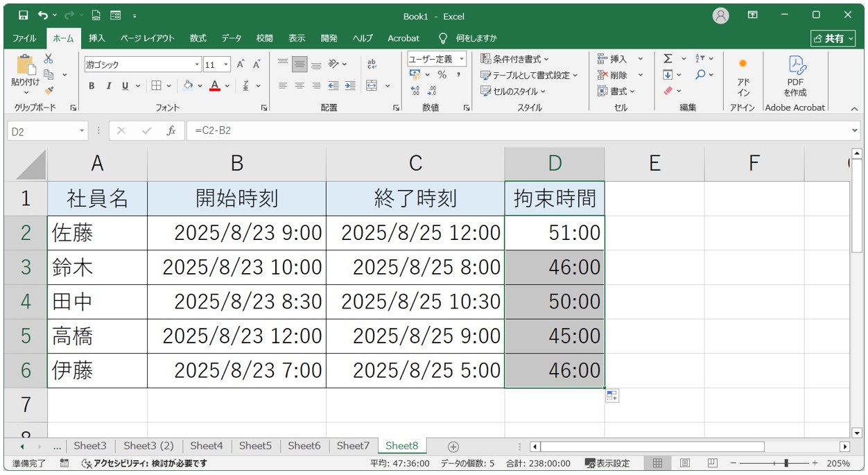Click the 書式 button in セル group
The height and width of the screenshot is (475, 868).
pyautogui.click(x=616, y=91)
